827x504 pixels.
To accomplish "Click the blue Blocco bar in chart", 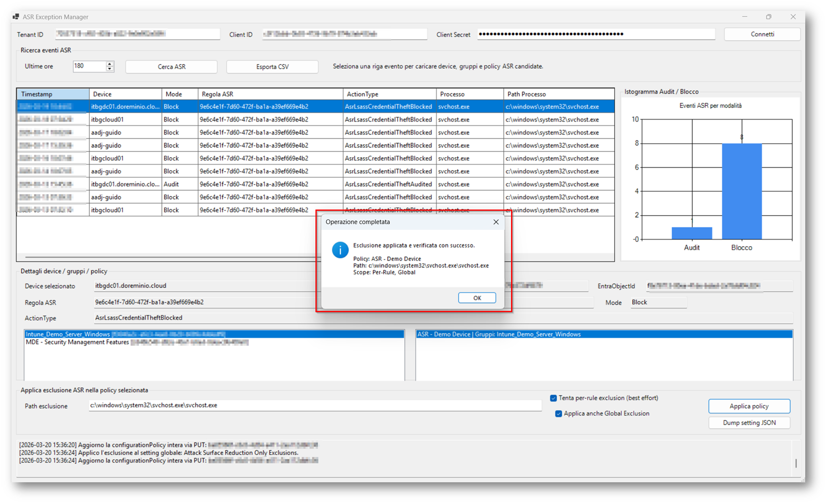I will 742,191.
